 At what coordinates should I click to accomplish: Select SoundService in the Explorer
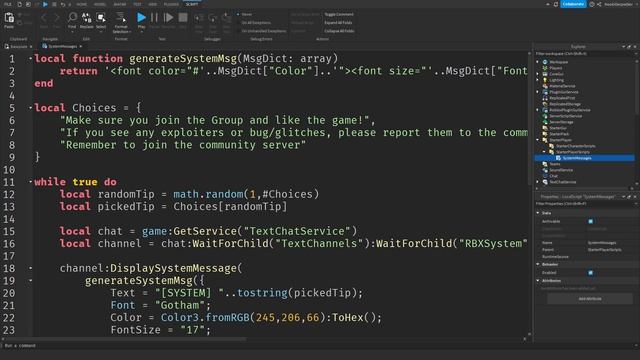(561, 170)
